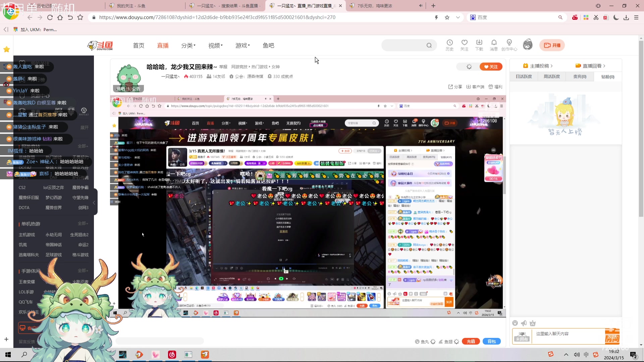Open the 分类 category dropdown
Image resolution: width=644 pixels, height=362 pixels.
(187, 45)
